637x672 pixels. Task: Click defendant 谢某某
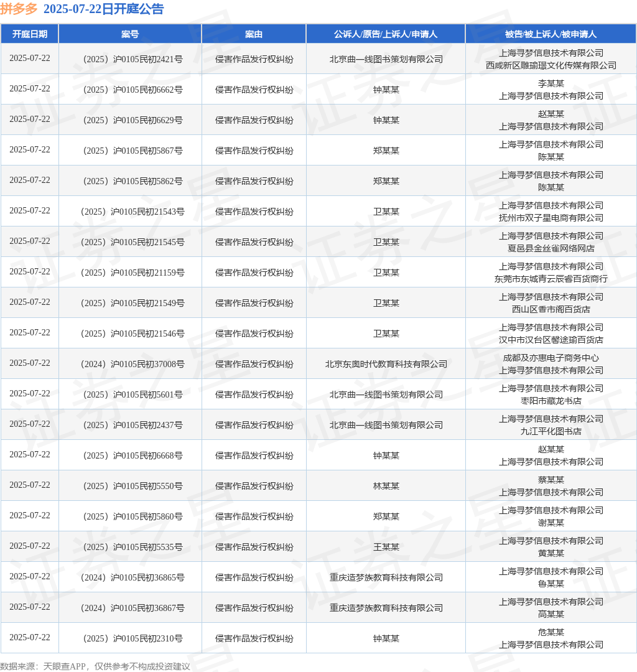click(551, 523)
